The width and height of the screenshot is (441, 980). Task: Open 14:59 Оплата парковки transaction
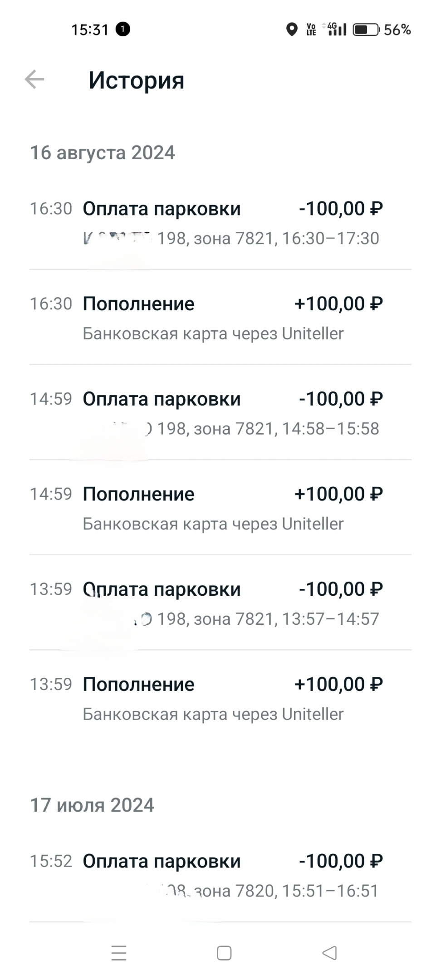point(220,413)
